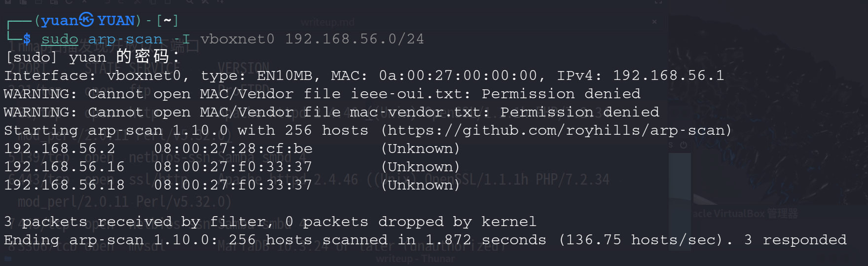Click the arp-scan command in the prompt

pyautogui.click(x=125, y=39)
